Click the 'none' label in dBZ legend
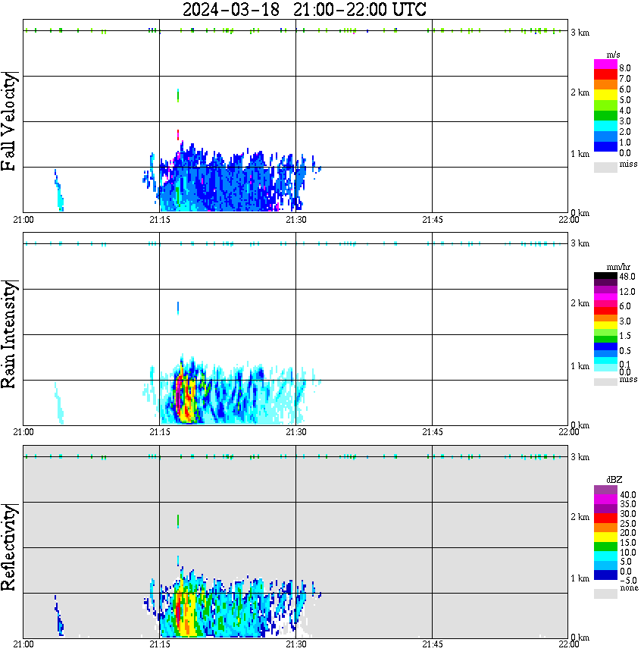 (x=629, y=588)
